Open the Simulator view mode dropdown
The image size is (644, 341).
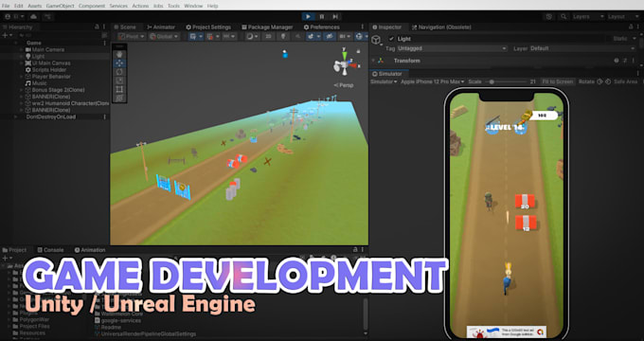[x=384, y=81]
